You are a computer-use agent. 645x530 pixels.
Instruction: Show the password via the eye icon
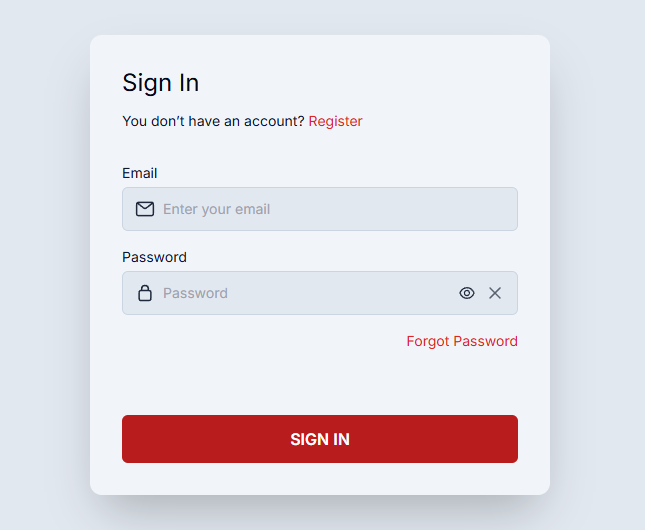(x=467, y=293)
